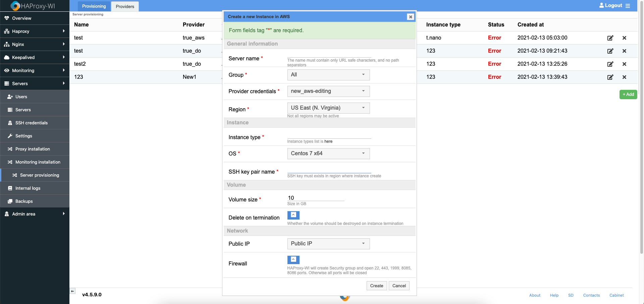644x304 pixels.
Task: Click the Nginx sidebar sitemap icon
Action: pyautogui.click(x=7, y=44)
